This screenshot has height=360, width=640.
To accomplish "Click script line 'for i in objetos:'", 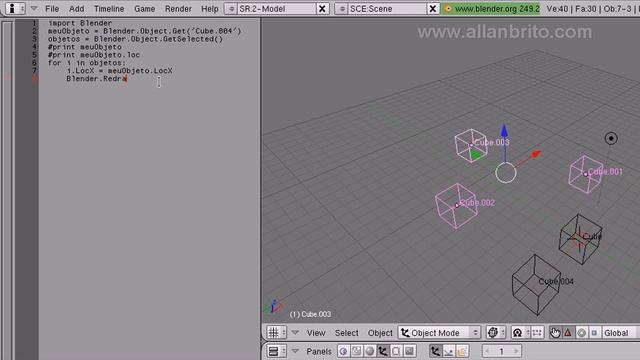I will tap(87, 63).
